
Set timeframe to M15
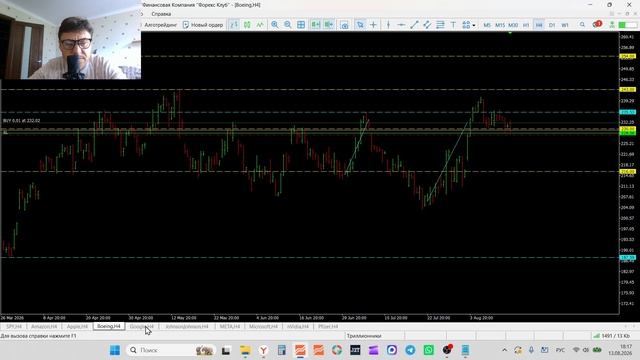click(x=500, y=25)
